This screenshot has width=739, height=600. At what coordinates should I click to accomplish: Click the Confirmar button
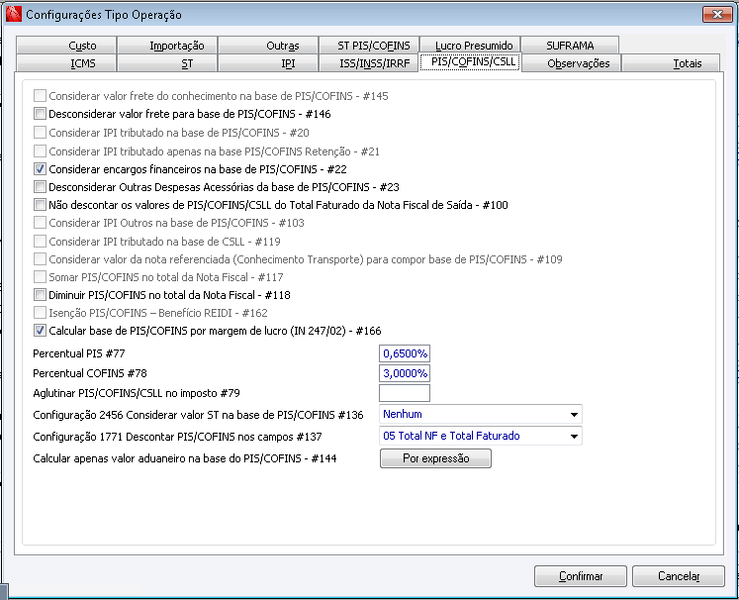[x=581, y=576]
